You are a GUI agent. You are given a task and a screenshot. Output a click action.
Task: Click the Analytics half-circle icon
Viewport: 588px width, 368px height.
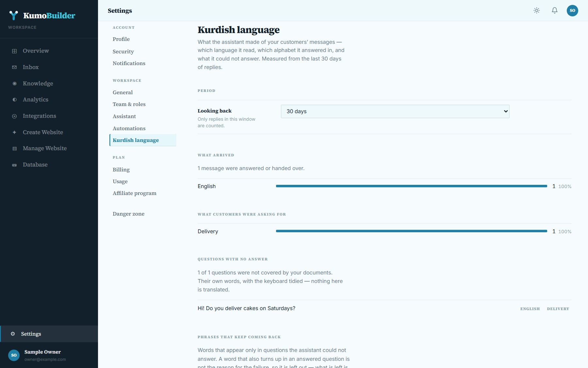pyautogui.click(x=14, y=100)
